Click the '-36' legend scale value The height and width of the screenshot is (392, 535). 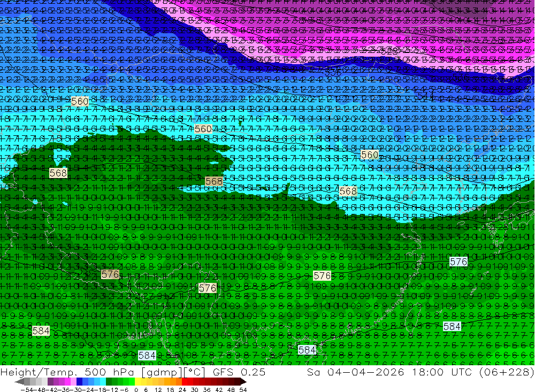click(x=64, y=390)
